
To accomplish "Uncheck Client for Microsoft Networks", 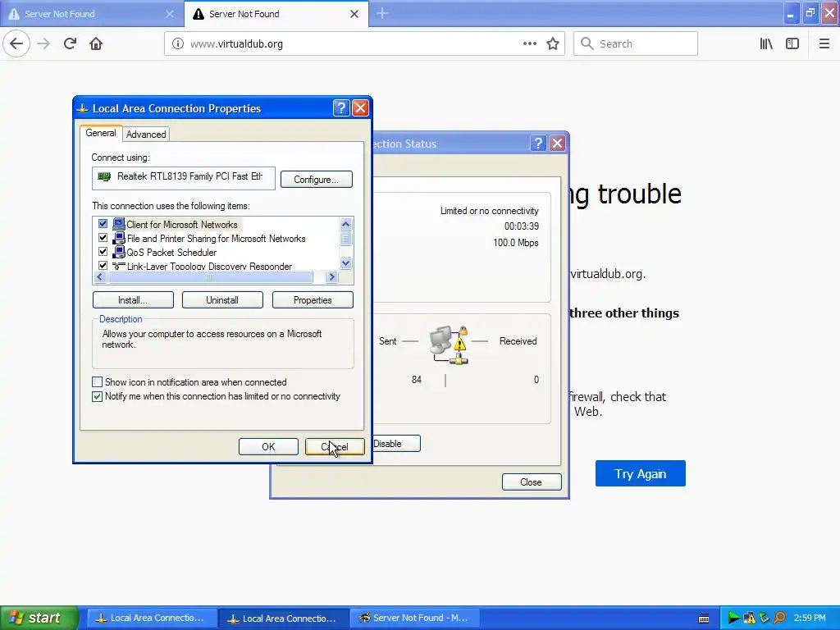I will pyautogui.click(x=103, y=224).
